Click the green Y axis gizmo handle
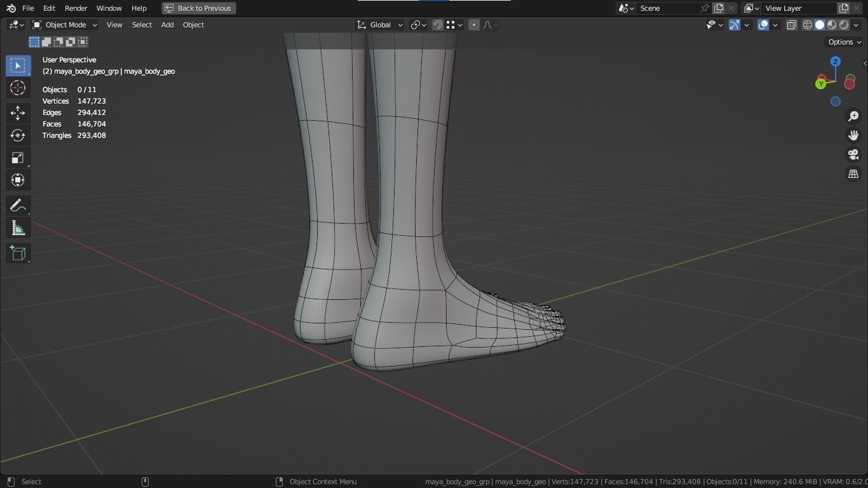The height and width of the screenshot is (488, 868). (x=821, y=84)
